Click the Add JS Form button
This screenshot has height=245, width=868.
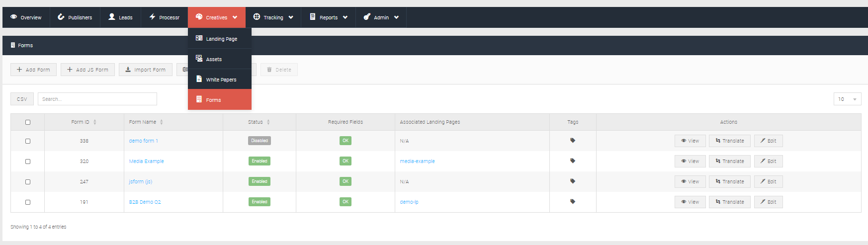click(87, 70)
